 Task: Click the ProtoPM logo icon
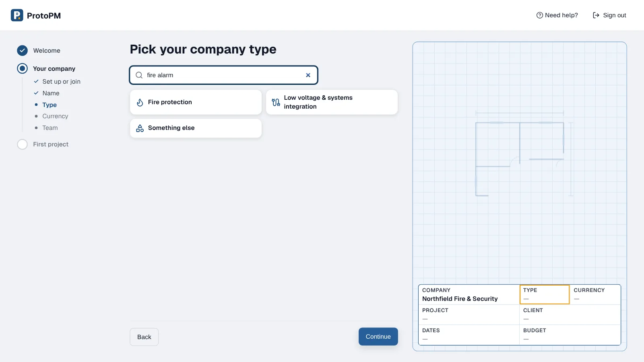[x=17, y=15]
